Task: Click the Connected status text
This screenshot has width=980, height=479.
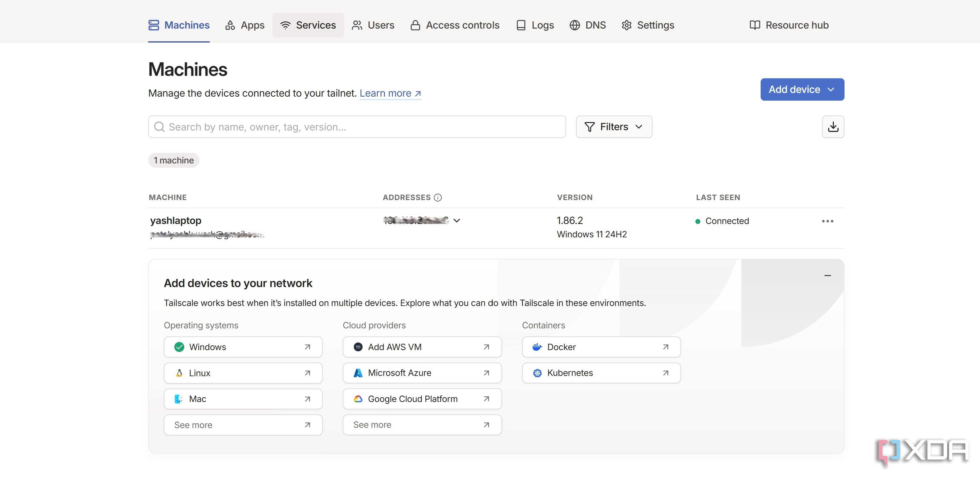Action: point(727,221)
